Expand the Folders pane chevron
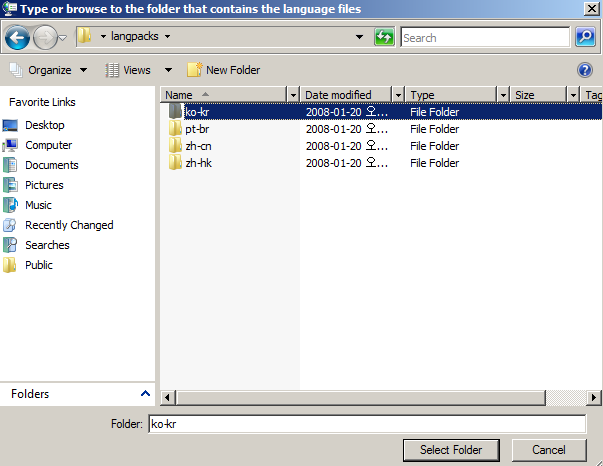603x466 pixels. coord(145,393)
